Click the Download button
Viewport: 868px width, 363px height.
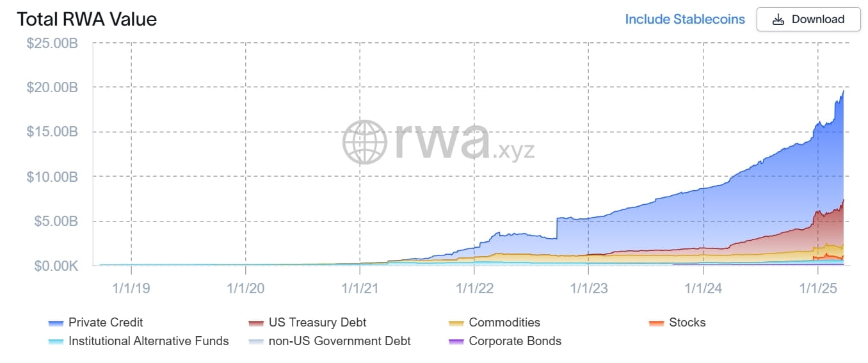(808, 19)
